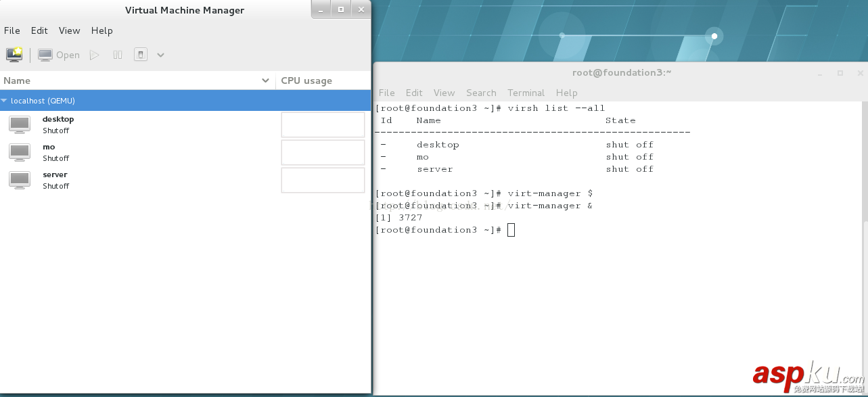Open Edit menu in Virtual Machine Manager

(x=39, y=30)
